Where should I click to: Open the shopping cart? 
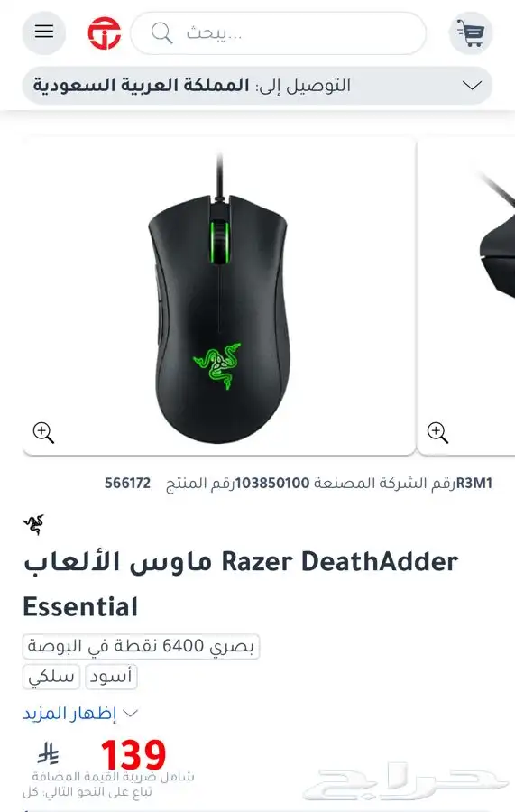click(471, 33)
